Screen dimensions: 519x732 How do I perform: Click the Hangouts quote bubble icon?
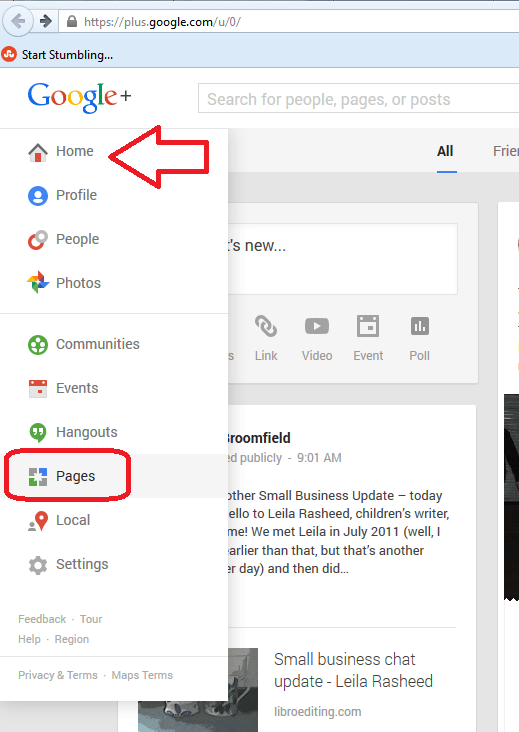38,432
